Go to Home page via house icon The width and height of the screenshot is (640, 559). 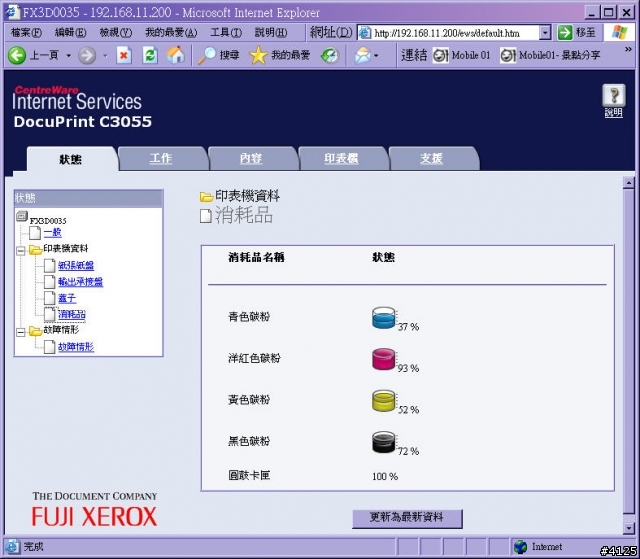click(x=176, y=55)
